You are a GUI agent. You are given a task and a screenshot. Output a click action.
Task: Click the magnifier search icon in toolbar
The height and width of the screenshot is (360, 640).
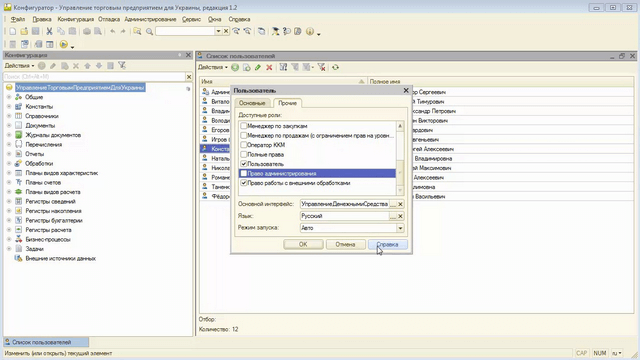tap(149, 31)
